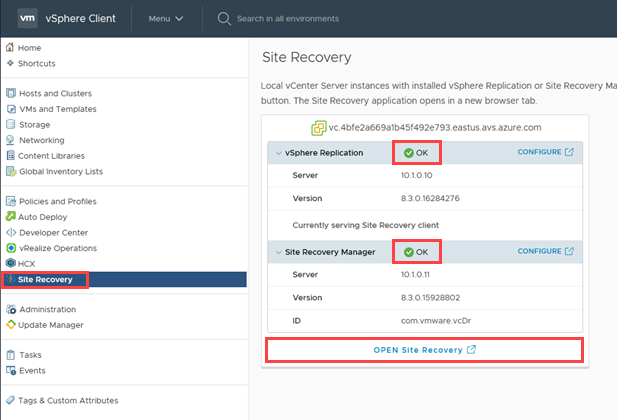Viewport: 617px width, 420px height.
Task: Collapse the vSphere Replication section
Action: click(279, 153)
